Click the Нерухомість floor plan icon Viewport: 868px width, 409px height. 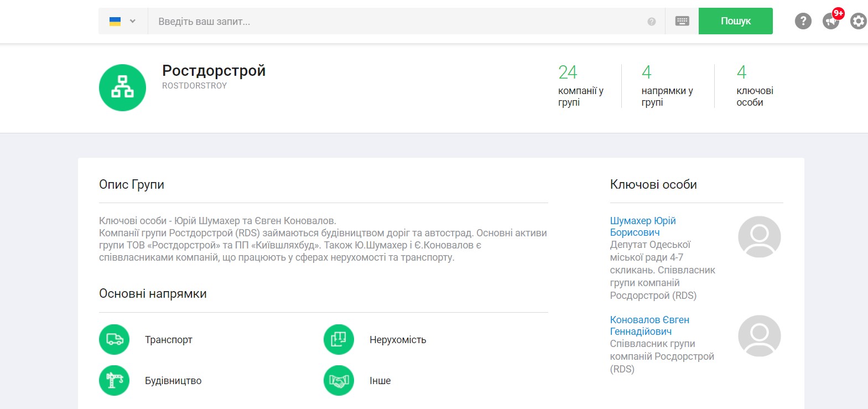point(339,339)
